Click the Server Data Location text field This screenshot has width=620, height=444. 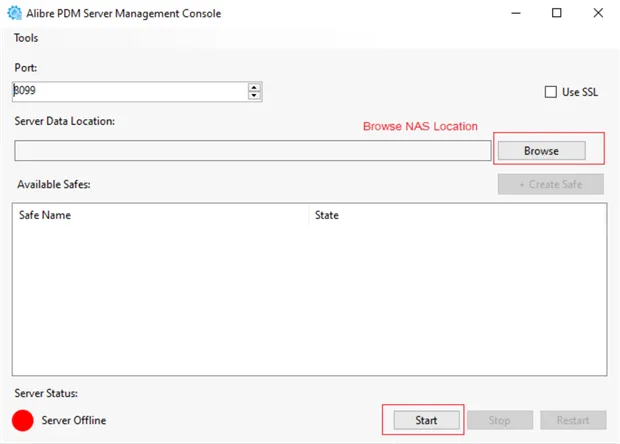click(253, 151)
